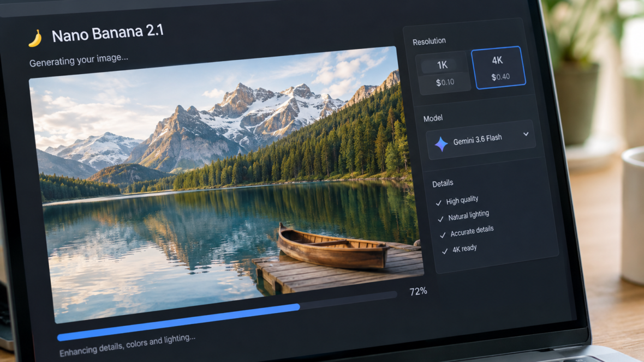The width and height of the screenshot is (644, 362).
Task: Toggle the High quality checkmark
Action: (438, 203)
